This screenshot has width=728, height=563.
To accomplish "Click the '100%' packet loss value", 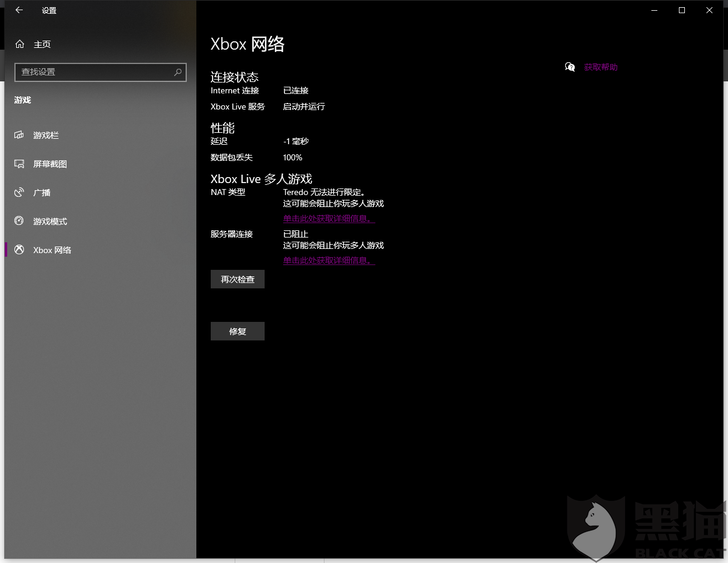I will click(x=293, y=157).
